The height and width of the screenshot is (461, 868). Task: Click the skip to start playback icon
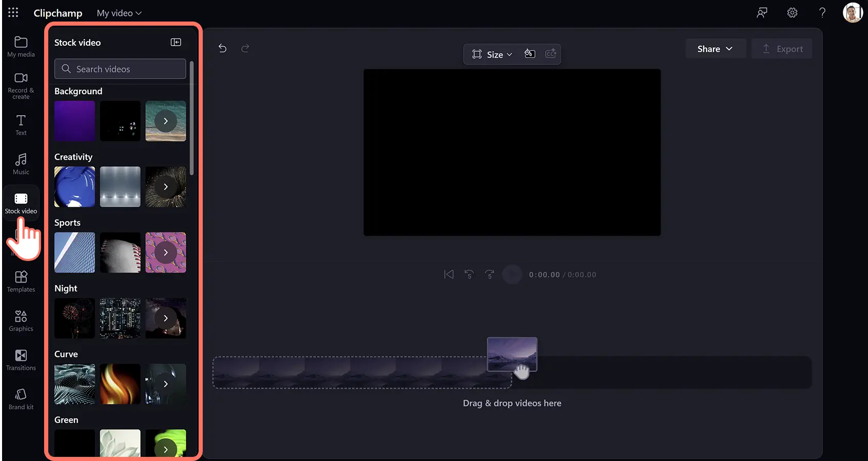tap(449, 274)
